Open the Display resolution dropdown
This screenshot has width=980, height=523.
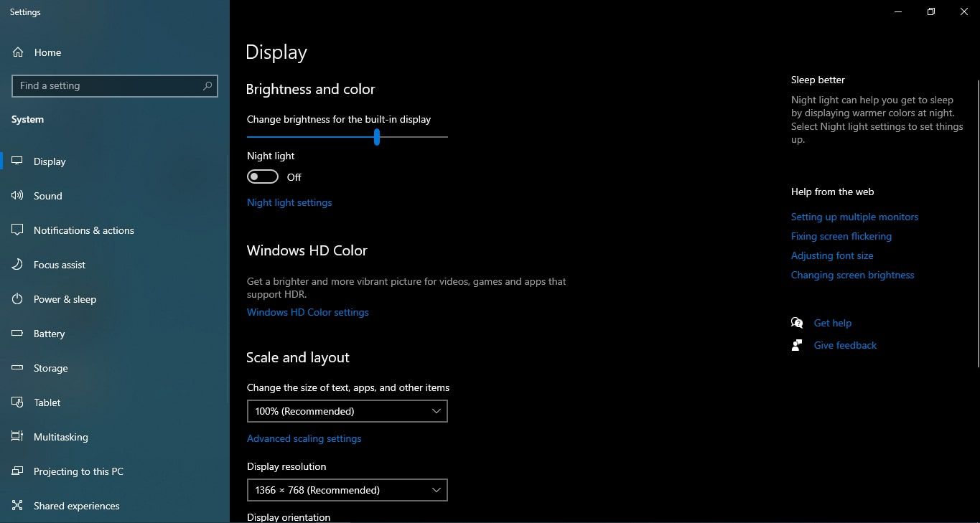pos(347,490)
